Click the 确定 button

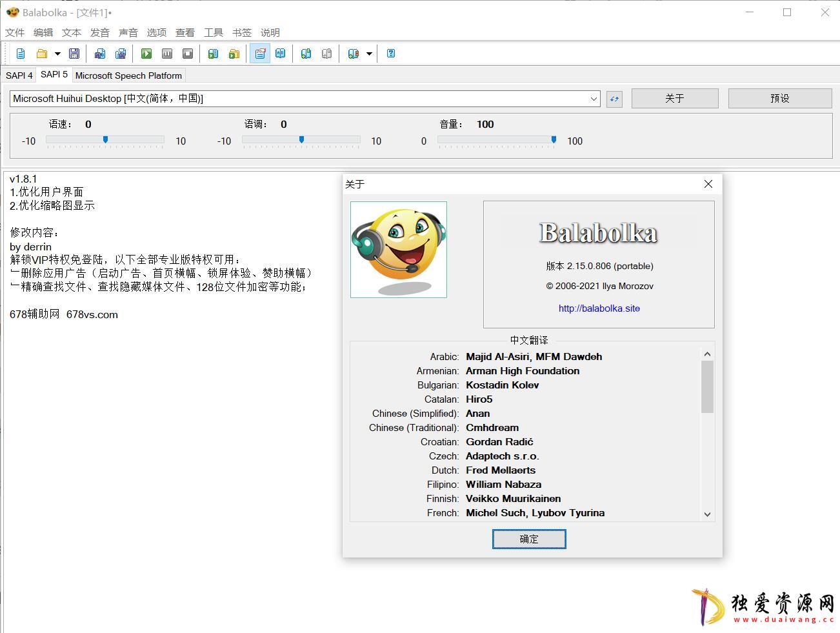(529, 539)
